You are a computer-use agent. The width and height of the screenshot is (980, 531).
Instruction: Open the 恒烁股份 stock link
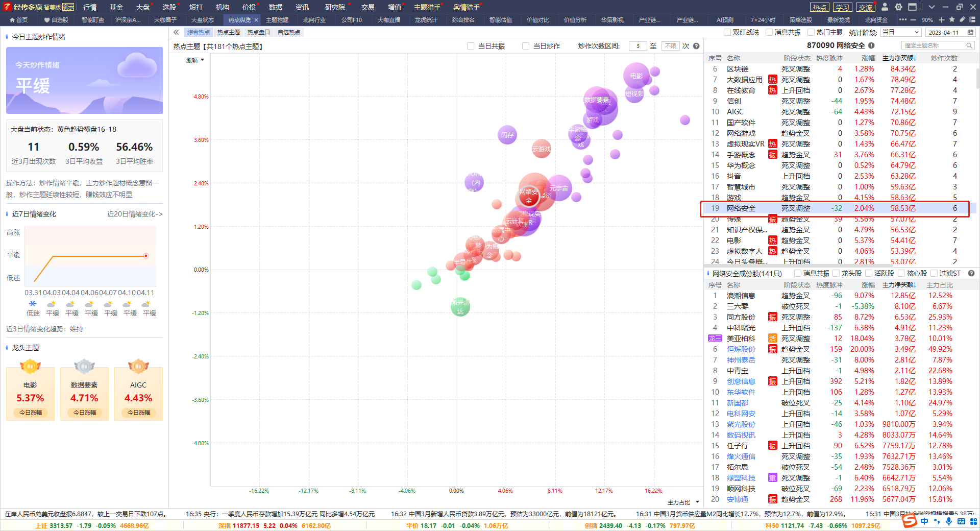[741, 349]
